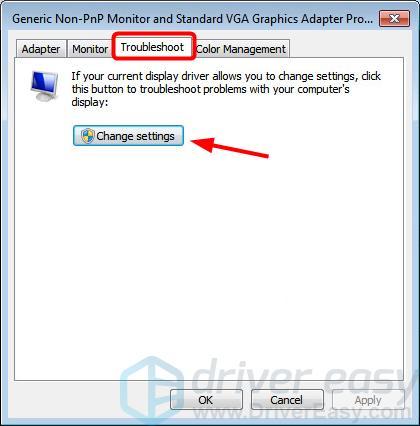420x426 pixels.
Task: Click the red highlight box around Troubleshoot
Action: tap(154, 46)
